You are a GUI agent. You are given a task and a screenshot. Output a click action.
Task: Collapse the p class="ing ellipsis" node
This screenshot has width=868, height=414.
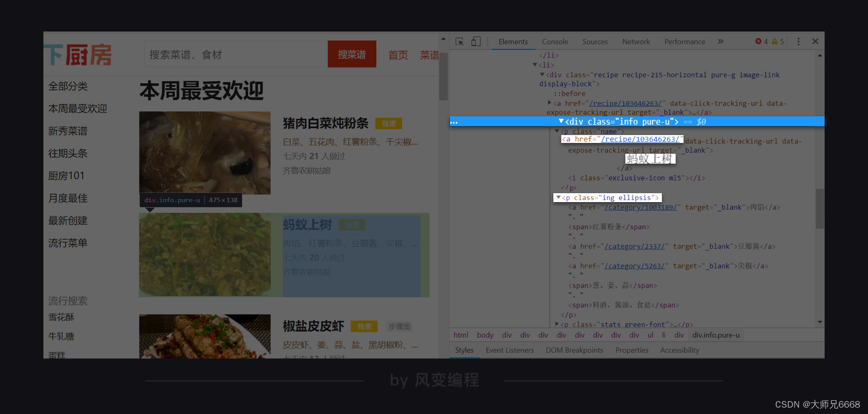point(558,198)
